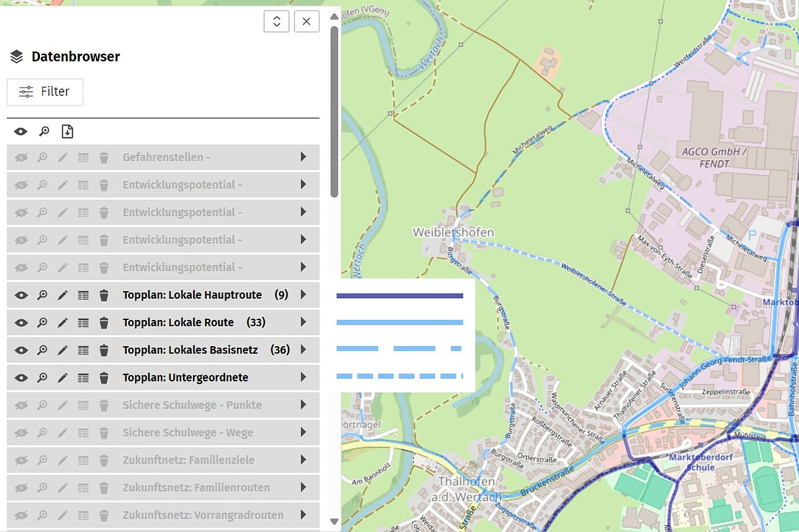
Task: Toggle visibility of Topplan: Untergeordnete layer
Action: [x=21, y=377]
